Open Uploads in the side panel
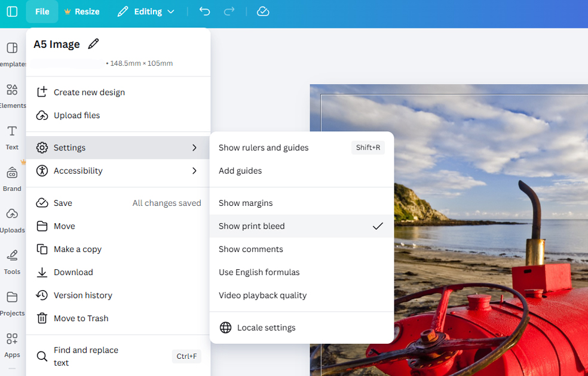This screenshot has height=376, width=588. pos(12,220)
